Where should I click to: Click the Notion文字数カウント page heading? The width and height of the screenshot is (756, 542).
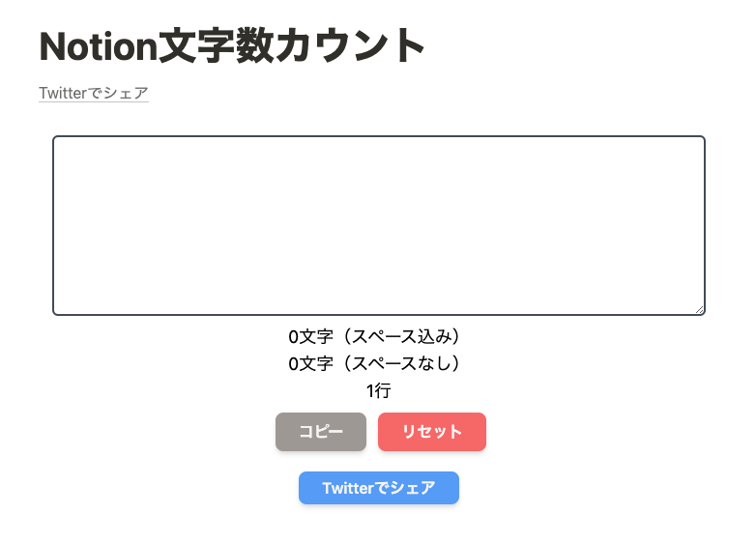[x=232, y=46]
